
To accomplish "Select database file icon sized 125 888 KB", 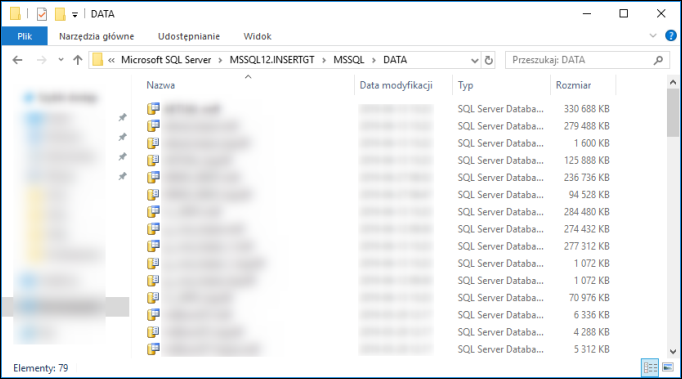I will 153,160.
